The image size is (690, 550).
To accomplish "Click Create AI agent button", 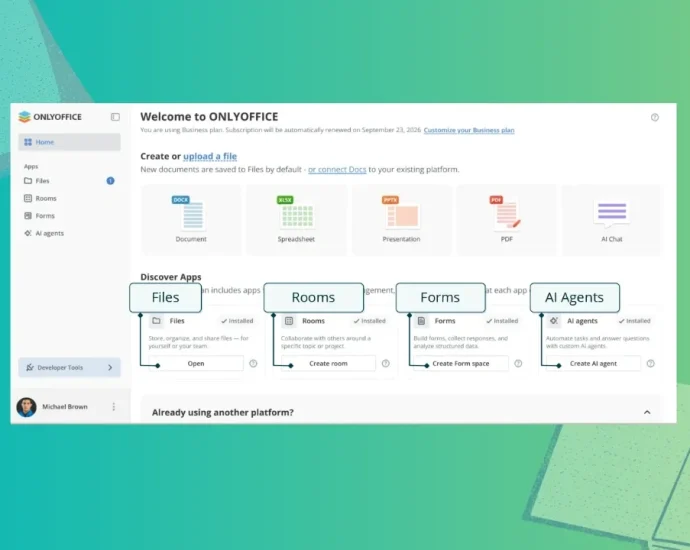I will (x=593, y=363).
